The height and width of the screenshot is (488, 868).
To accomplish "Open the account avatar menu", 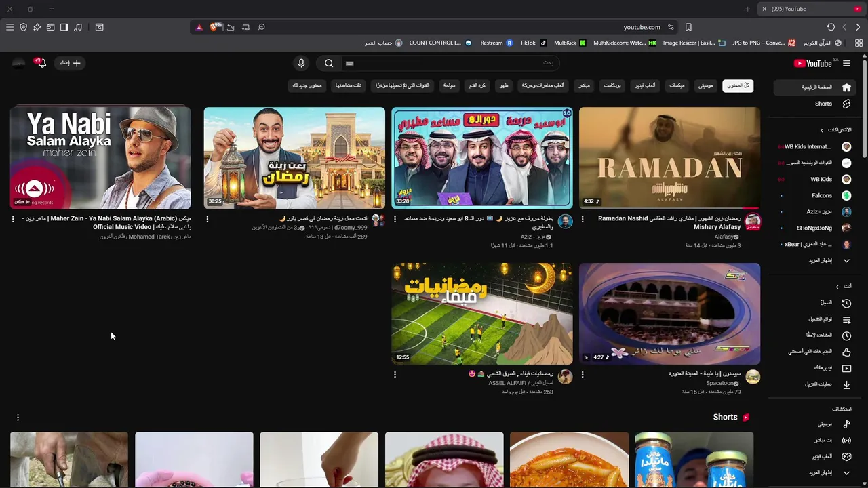I will point(18,63).
